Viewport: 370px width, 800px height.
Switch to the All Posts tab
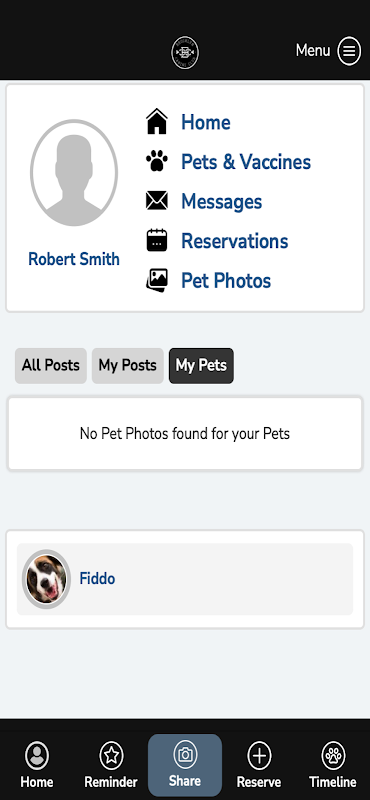point(51,365)
